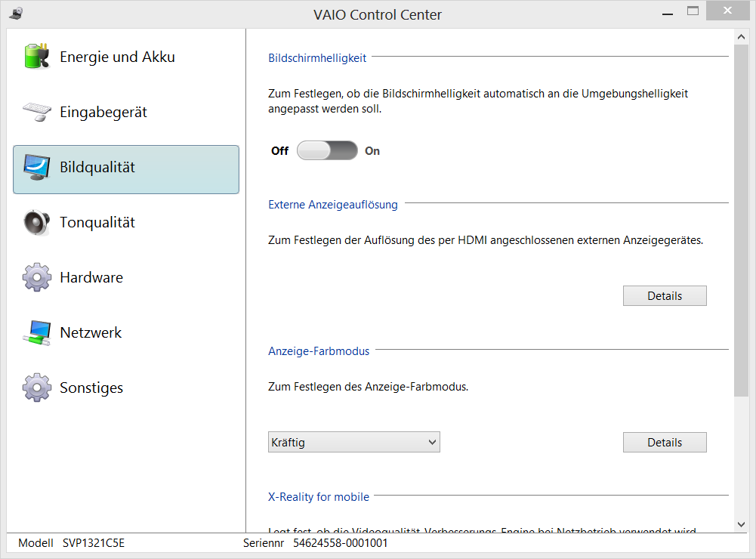This screenshot has width=756, height=559.
Task: Go to the Sonstiges settings label
Action: [x=91, y=388]
